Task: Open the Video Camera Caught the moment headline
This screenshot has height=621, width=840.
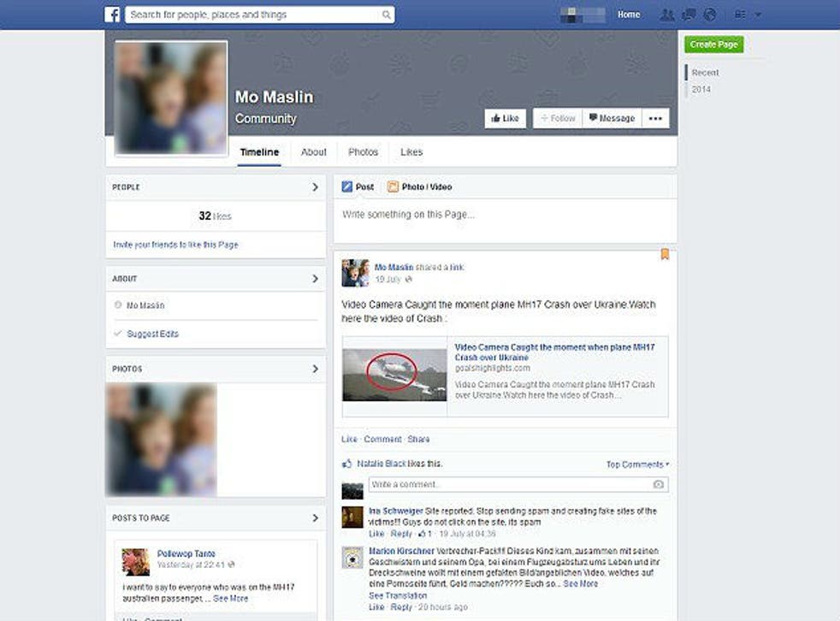Action: coord(554,352)
